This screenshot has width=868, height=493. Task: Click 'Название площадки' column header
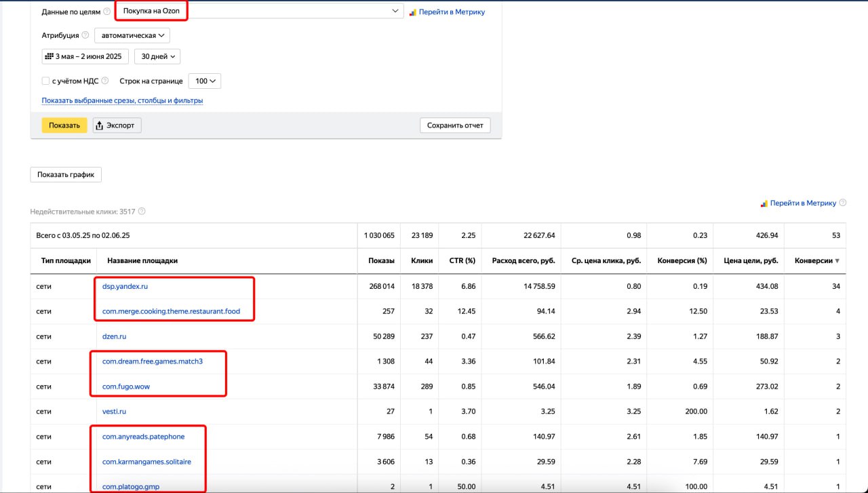142,261
